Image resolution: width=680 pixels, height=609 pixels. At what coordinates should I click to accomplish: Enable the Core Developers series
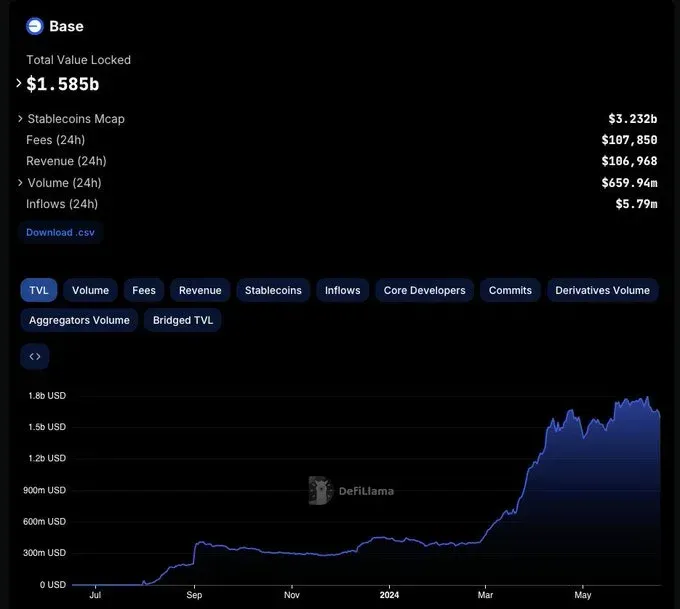(425, 290)
